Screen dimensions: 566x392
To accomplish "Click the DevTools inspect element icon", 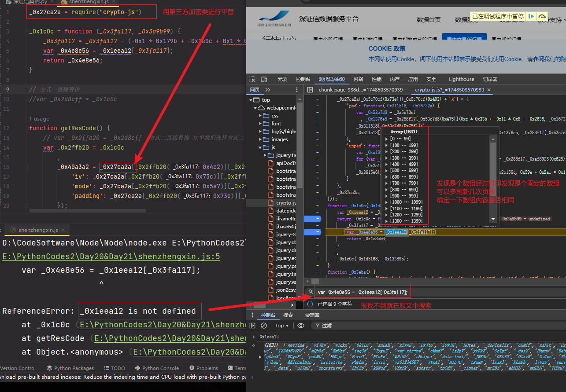I will [x=252, y=79].
